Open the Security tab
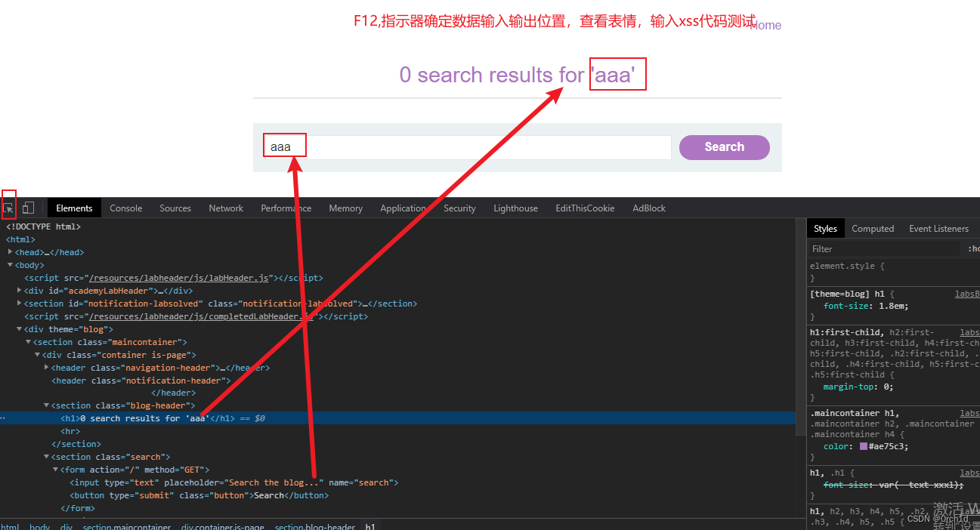The width and height of the screenshot is (980, 530). pos(459,208)
